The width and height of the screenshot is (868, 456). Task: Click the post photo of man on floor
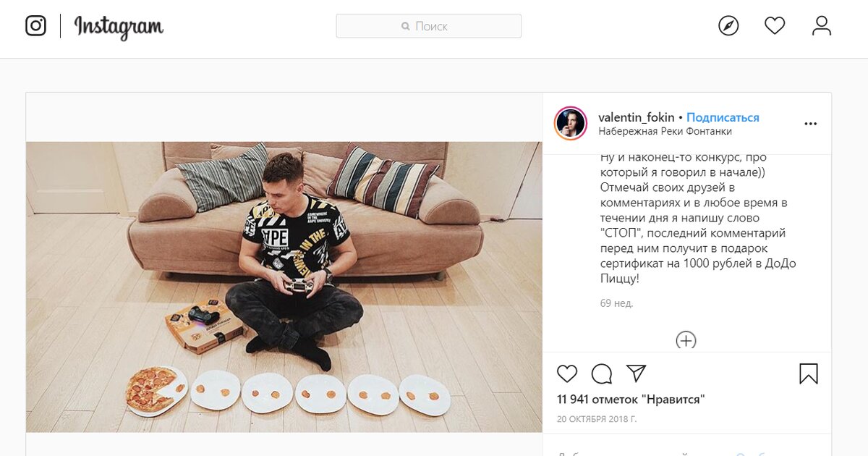tap(284, 287)
